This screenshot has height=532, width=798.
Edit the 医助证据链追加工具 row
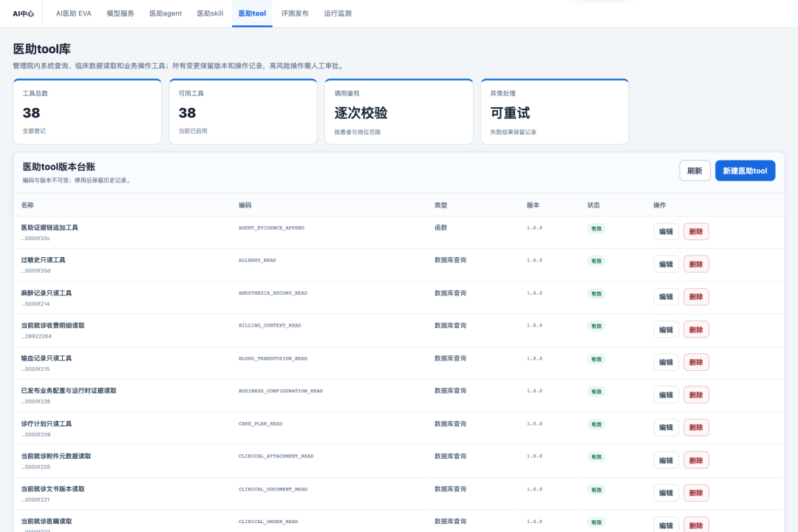666,231
